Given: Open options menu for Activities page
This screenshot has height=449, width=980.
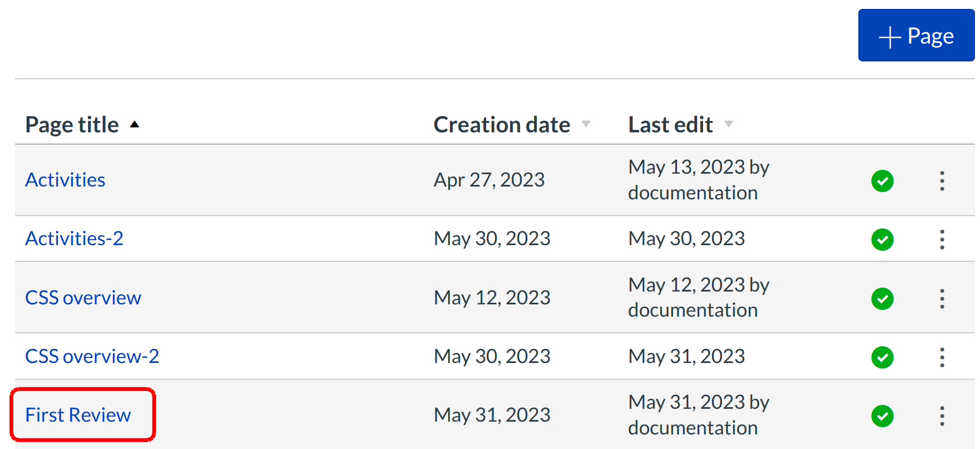Looking at the screenshot, I should (x=941, y=181).
